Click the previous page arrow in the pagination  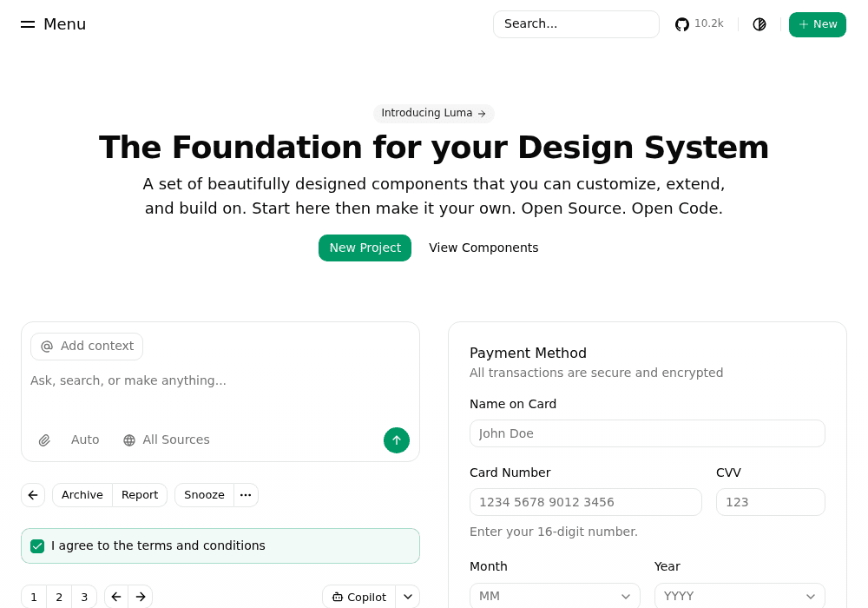pos(115,597)
